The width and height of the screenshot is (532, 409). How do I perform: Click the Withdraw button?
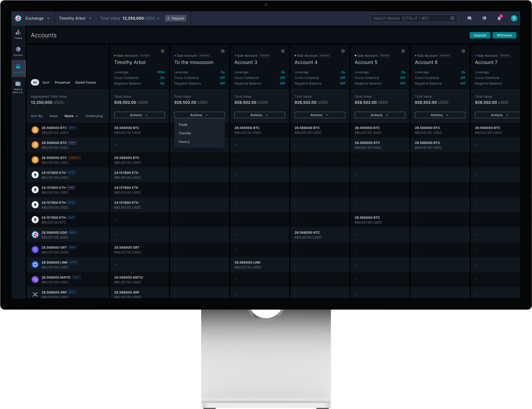point(504,35)
